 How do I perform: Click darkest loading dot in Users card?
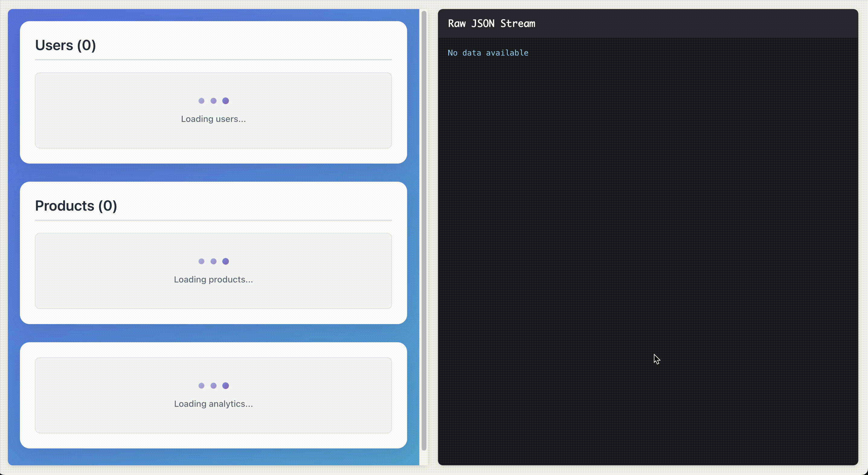(x=226, y=101)
